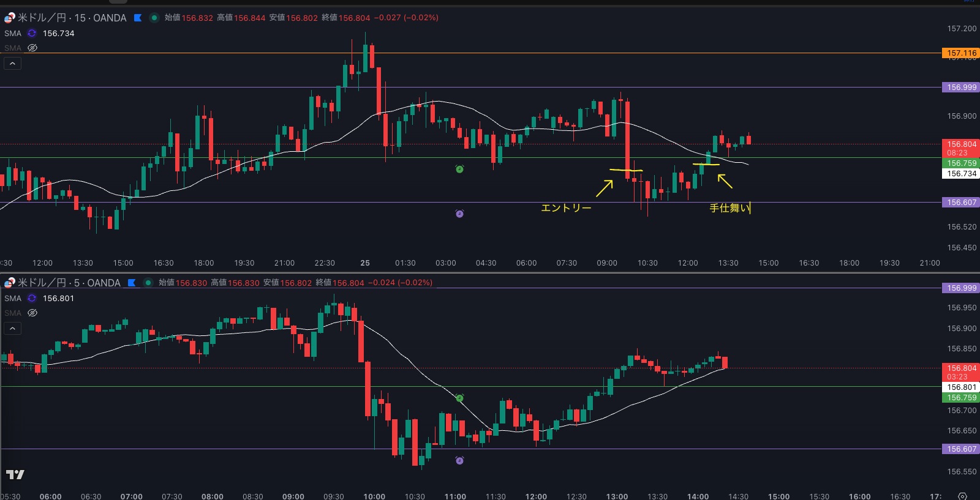Image resolution: width=980 pixels, height=500 pixels.
Task: Click the purple 156.999 price label in upper chart
Action: pyautogui.click(x=961, y=88)
